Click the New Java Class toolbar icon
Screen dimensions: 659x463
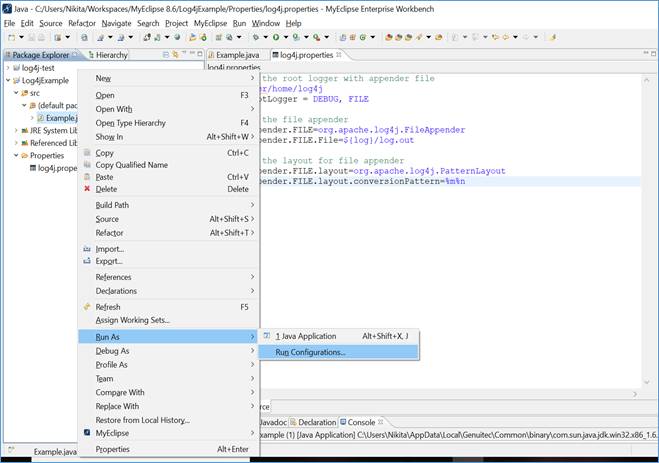[x=363, y=37]
